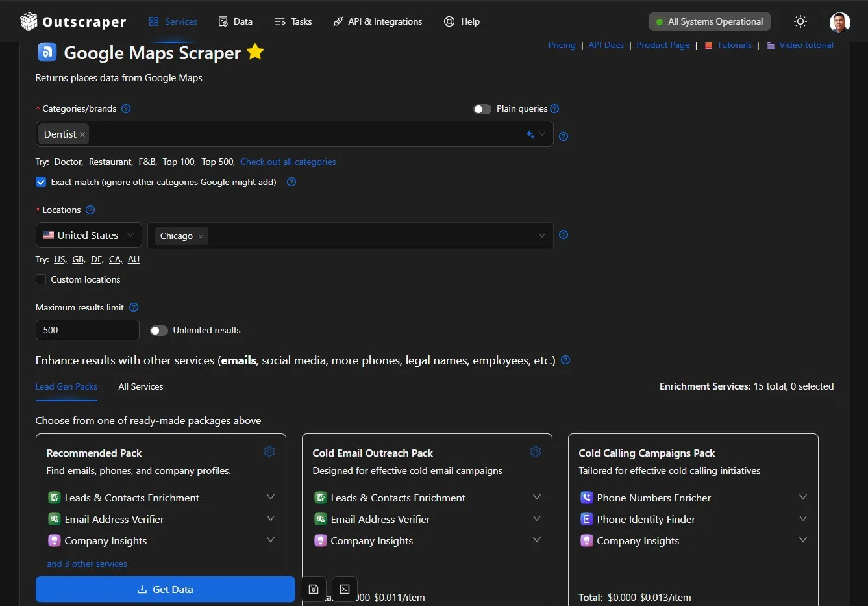Open the Tasks menu

coord(293,21)
